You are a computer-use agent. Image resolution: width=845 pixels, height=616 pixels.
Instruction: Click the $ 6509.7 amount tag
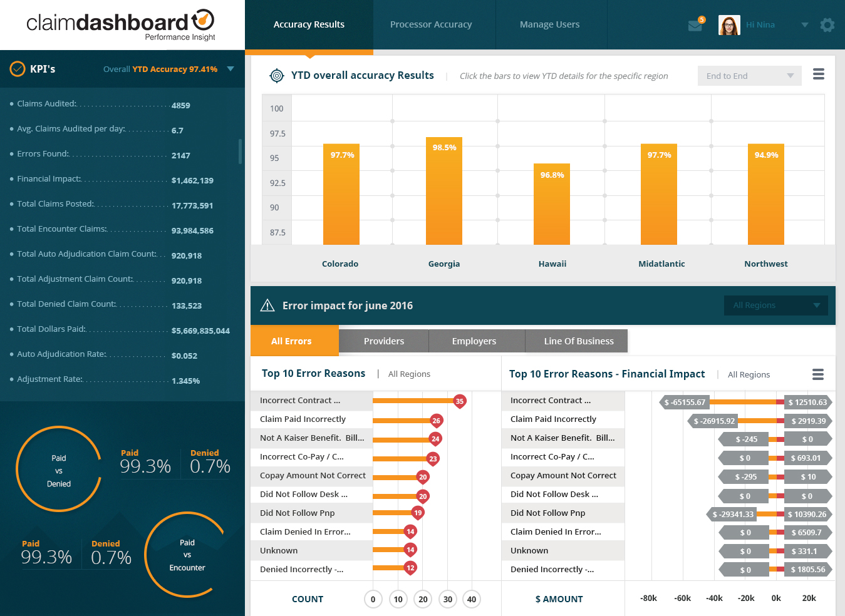808,532
